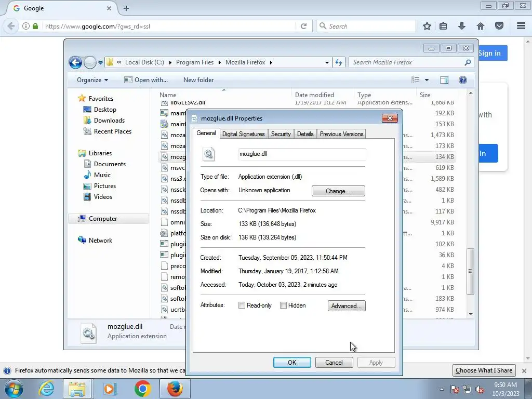
Task: Show Firefox bookmarks list icon
Action: 443,26
